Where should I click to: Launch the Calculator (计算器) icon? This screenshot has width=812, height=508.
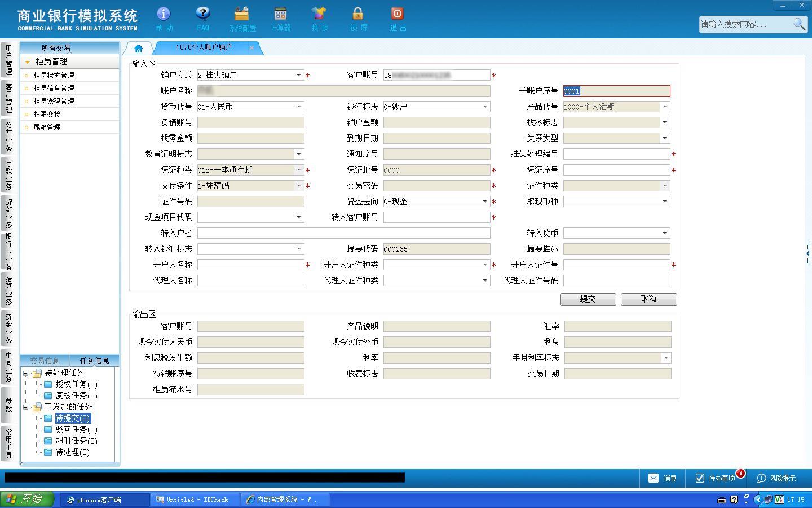click(280, 18)
